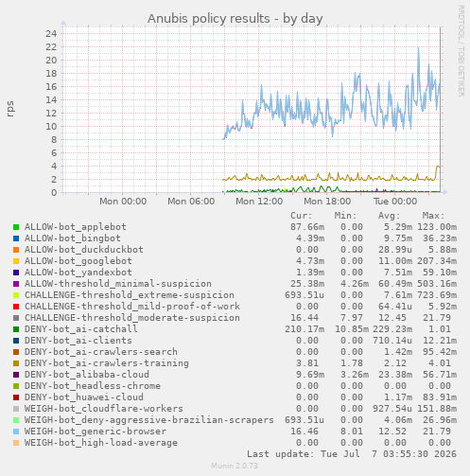Click cloudflare-workers' avg value 927.54u
470x476 pixels.
coord(392,409)
